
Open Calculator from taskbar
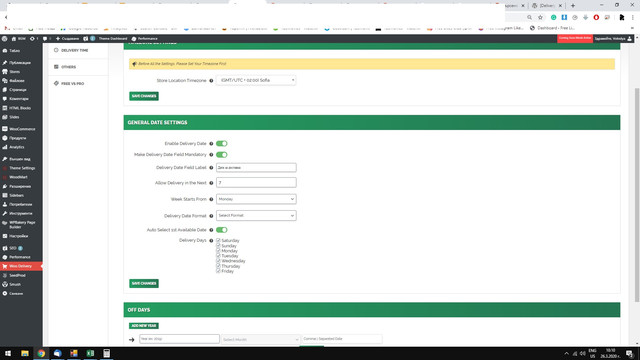point(107,353)
